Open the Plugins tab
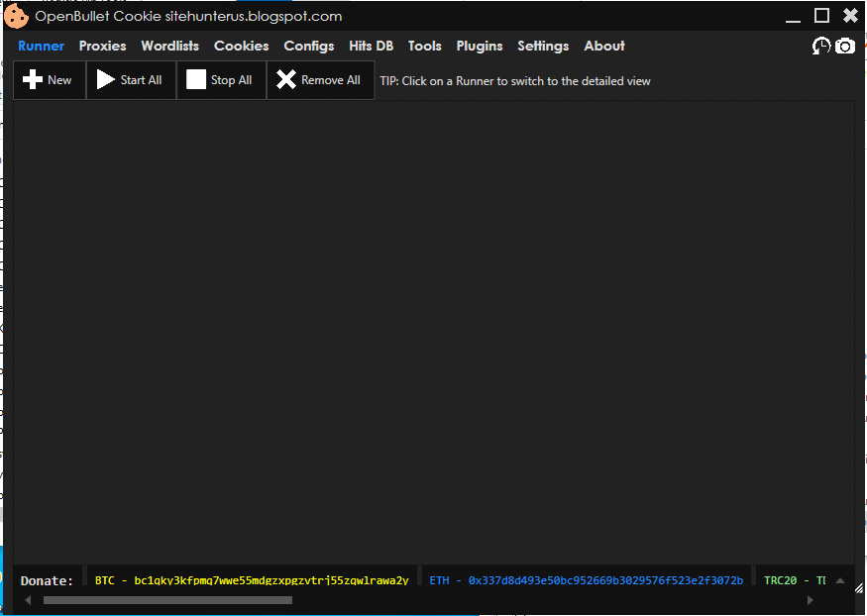The height and width of the screenshot is (616, 867). point(480,46)
